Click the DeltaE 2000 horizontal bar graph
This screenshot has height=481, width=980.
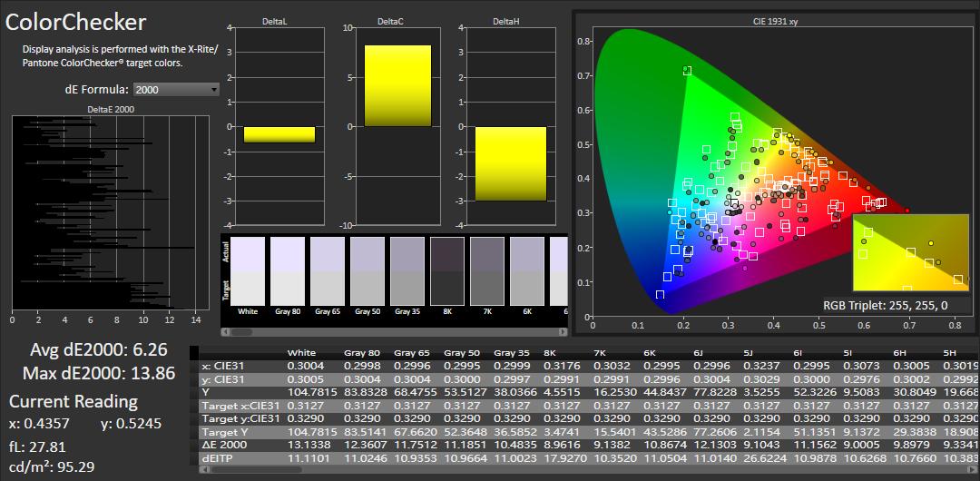point(104,213)
